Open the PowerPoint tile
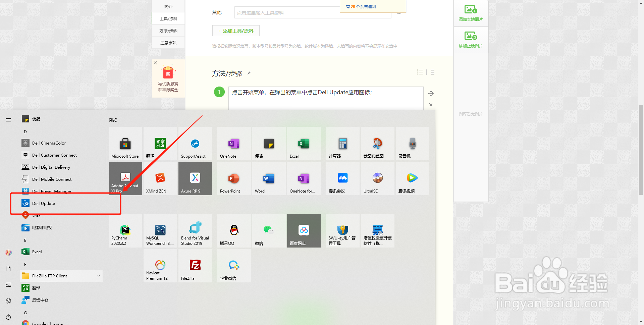This screenshot has width=644, height=325. tap(234, 178)
